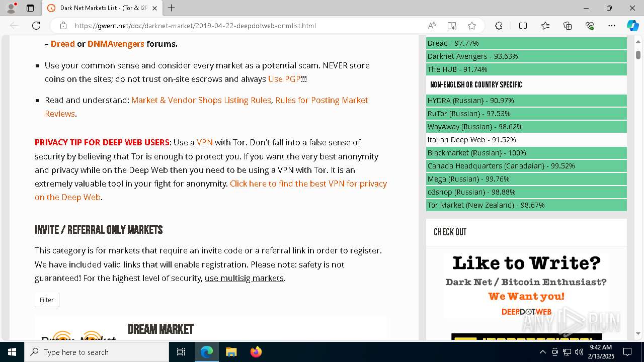Select the Dread 97.77% sidebar entry
Image resolution: width=644 pixels, height=362 pixels.
pos(526,43)
